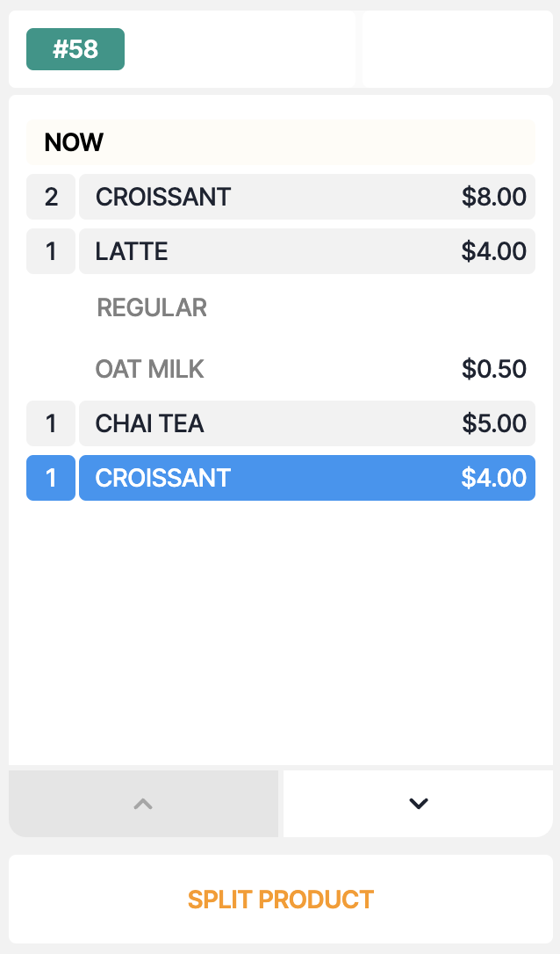This screenshot has width=560, height=954.
Task: Click the highlighted Croissant quantity box
Action: [x=51, y=478]
